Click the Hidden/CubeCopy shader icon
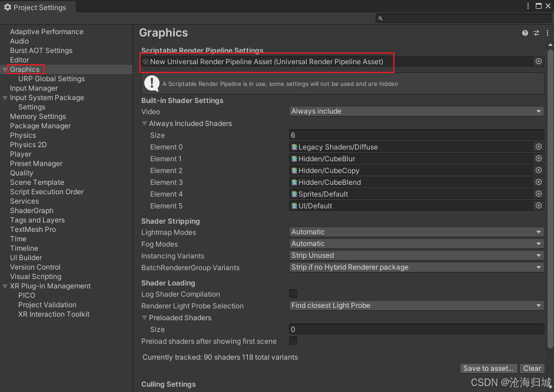 click(294, 171)
